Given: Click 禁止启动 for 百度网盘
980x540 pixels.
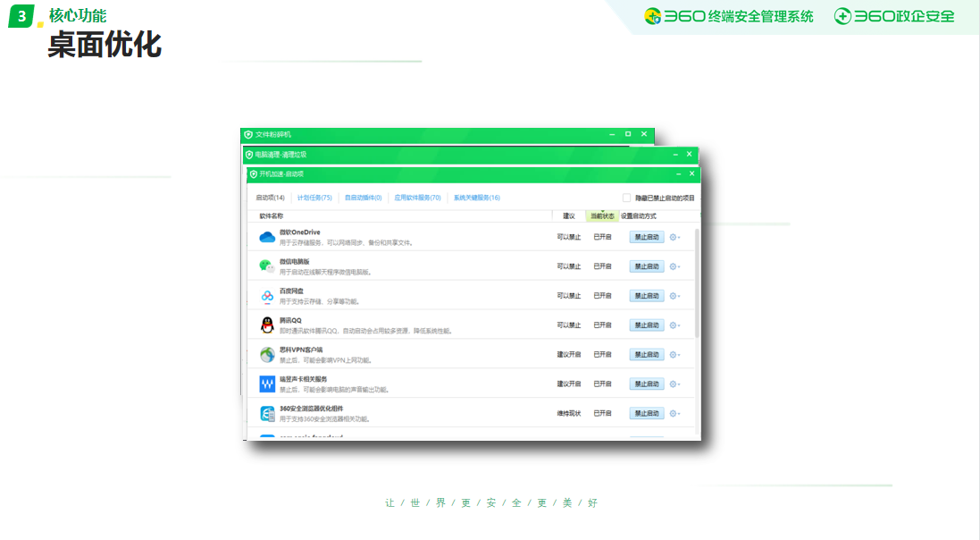Looking at the screenshot, I should point(647,296).
